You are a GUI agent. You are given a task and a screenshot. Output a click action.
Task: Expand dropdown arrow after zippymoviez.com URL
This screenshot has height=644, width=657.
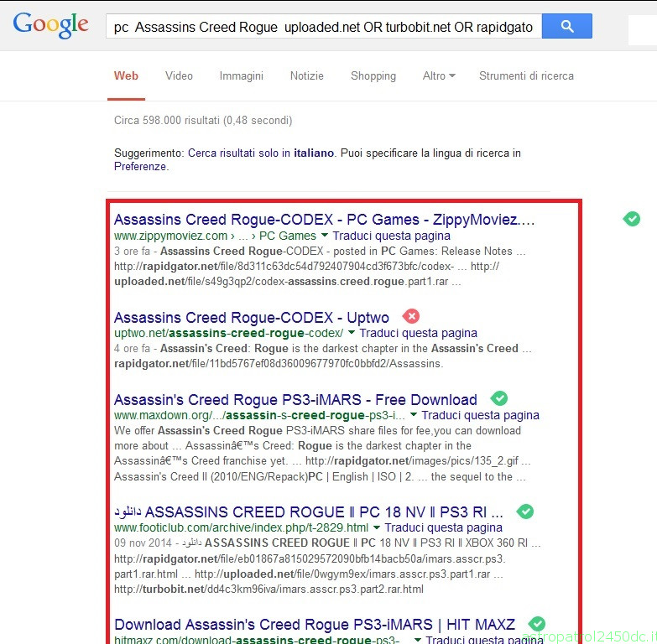pyautogui.click(x=325, y=235)
